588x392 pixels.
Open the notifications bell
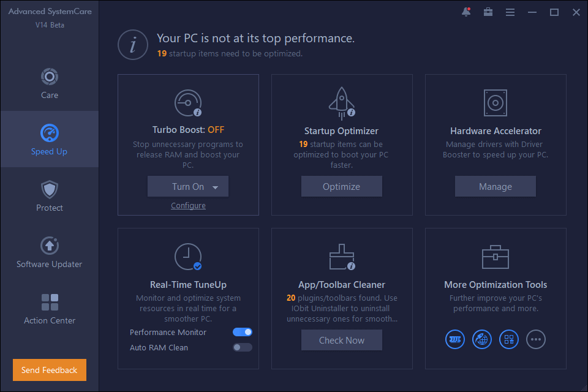(466, 12)
